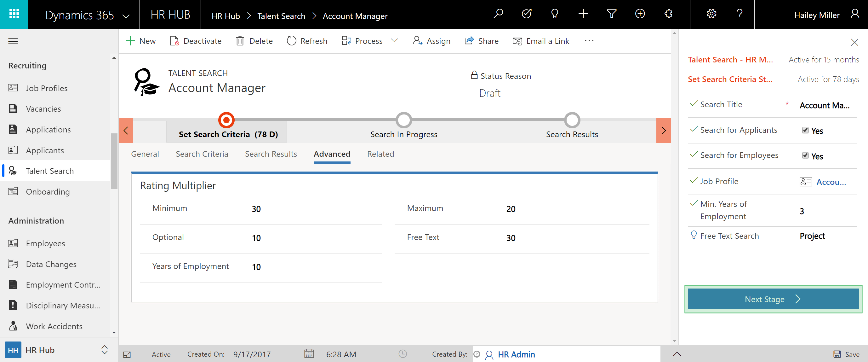Click right arrow of process bar
Image resolution: width=868 pixels, height=362 pixels.
click(x=664, y=131)
